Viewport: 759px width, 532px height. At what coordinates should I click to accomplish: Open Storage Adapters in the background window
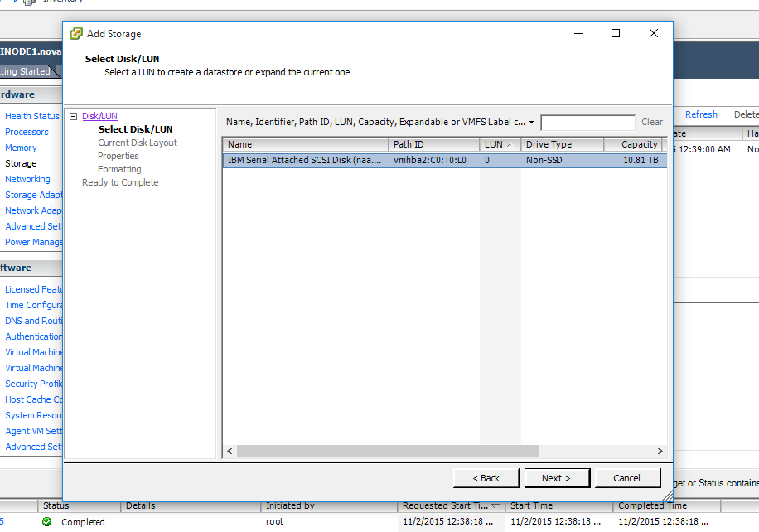coord(33,195)
